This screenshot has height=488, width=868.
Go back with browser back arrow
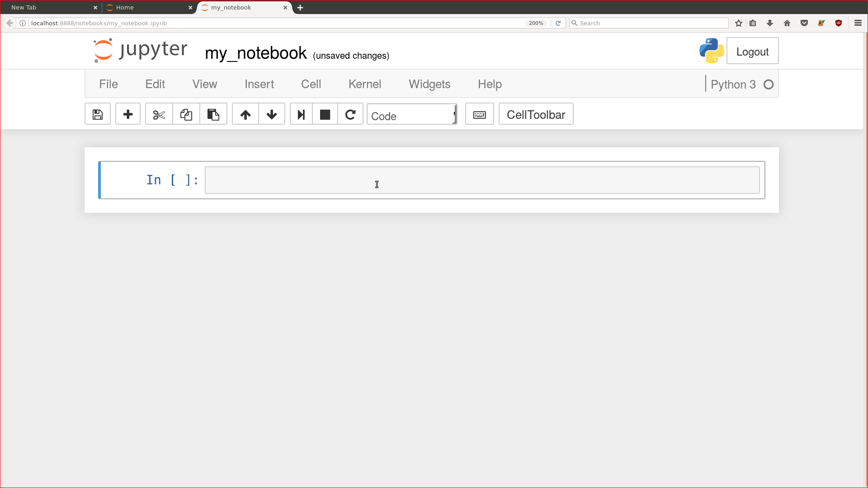(9, 23)
